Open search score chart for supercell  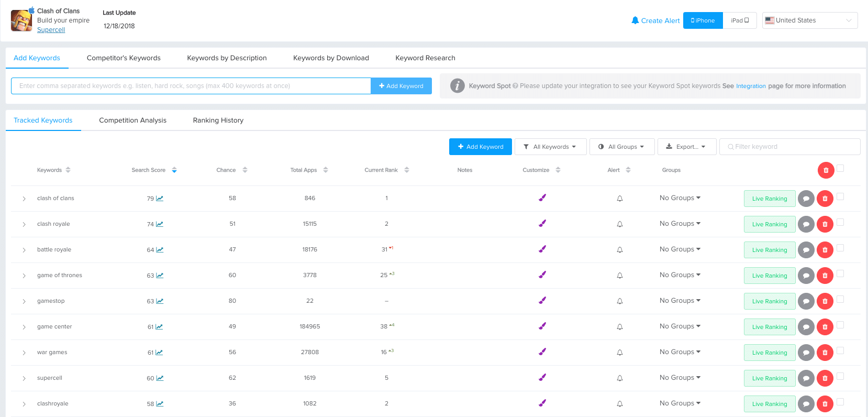tap(160, 378)
